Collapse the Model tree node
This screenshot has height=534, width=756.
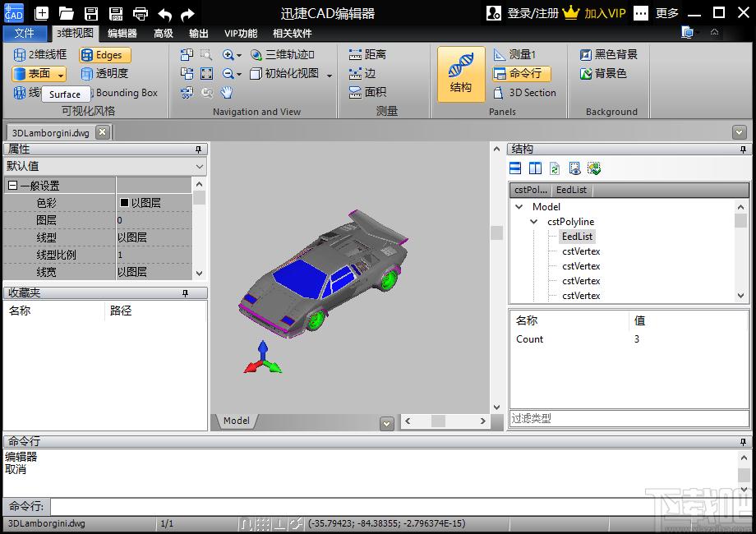click(519, 207)
